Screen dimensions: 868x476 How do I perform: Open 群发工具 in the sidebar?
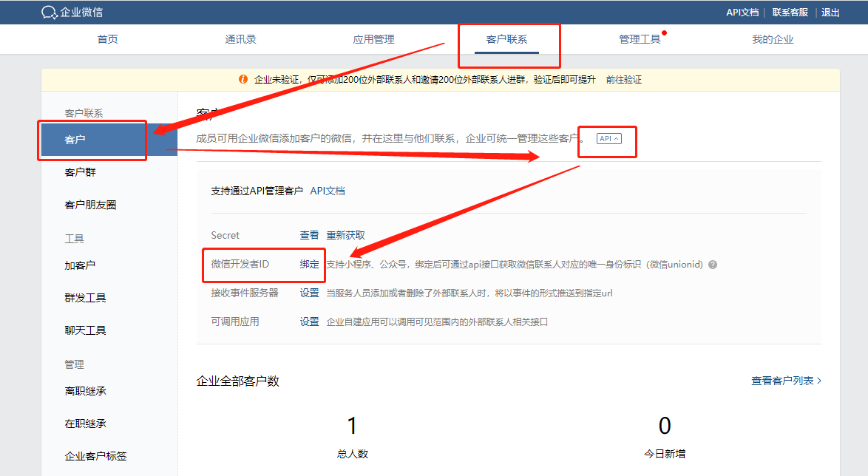85,298
